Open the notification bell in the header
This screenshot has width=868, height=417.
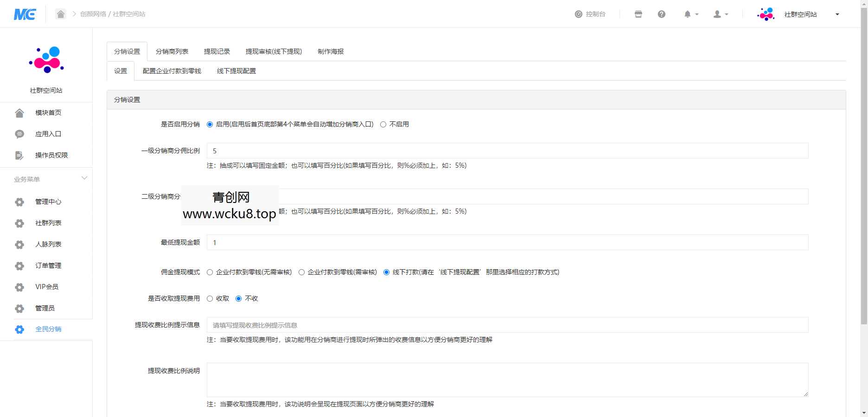[x=688, y=14]
